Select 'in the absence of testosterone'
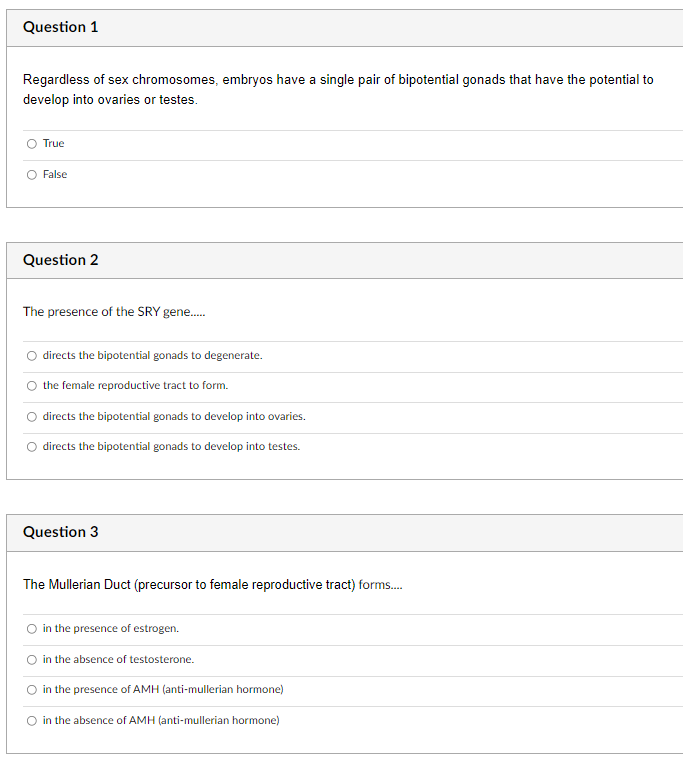This screenshot has width=683, height=760. pyautogui.click(x=32, y=660)
